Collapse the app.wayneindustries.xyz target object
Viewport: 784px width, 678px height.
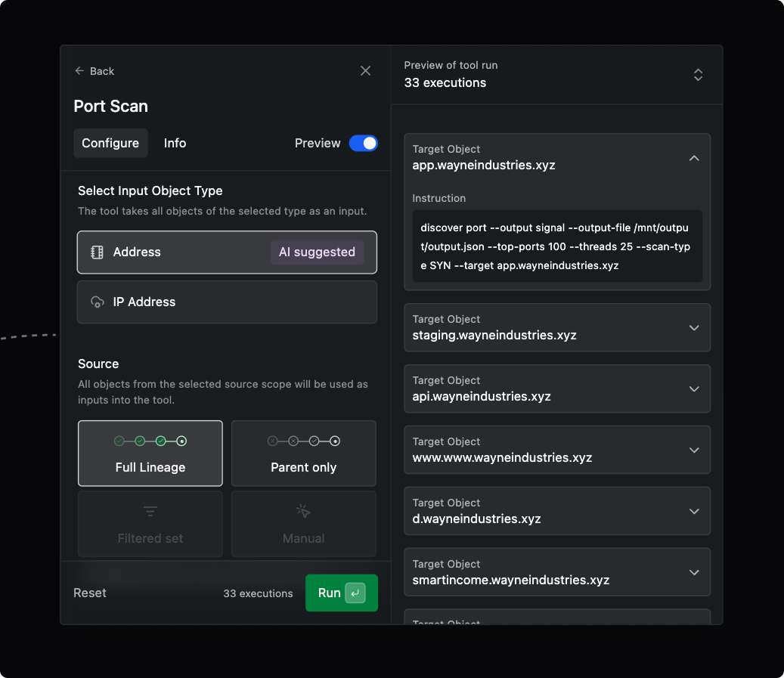pos(694,158)
